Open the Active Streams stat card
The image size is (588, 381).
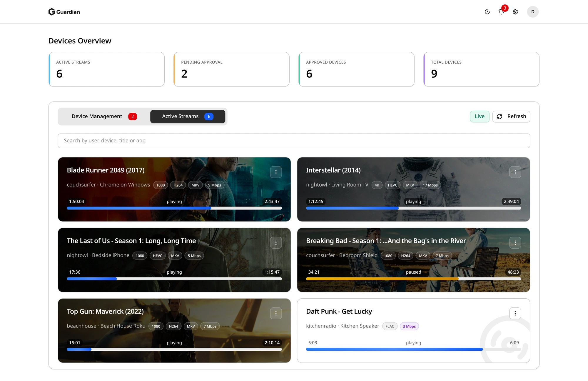[x=106, y=69]
